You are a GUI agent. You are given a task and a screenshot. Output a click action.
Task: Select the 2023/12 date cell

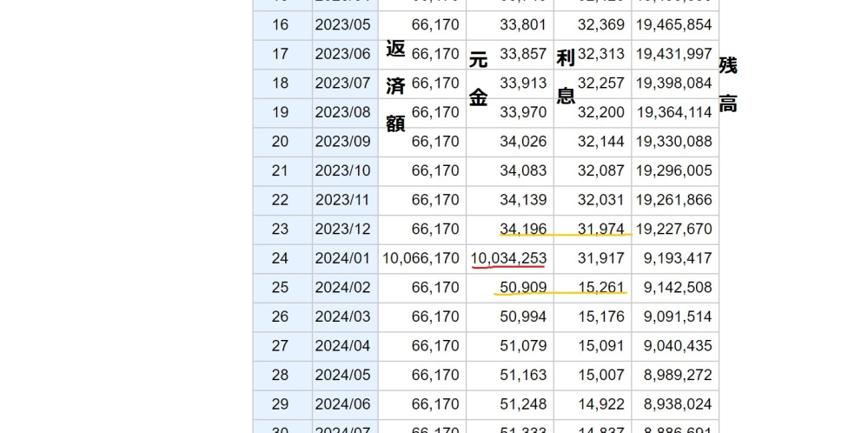[342, 230]
